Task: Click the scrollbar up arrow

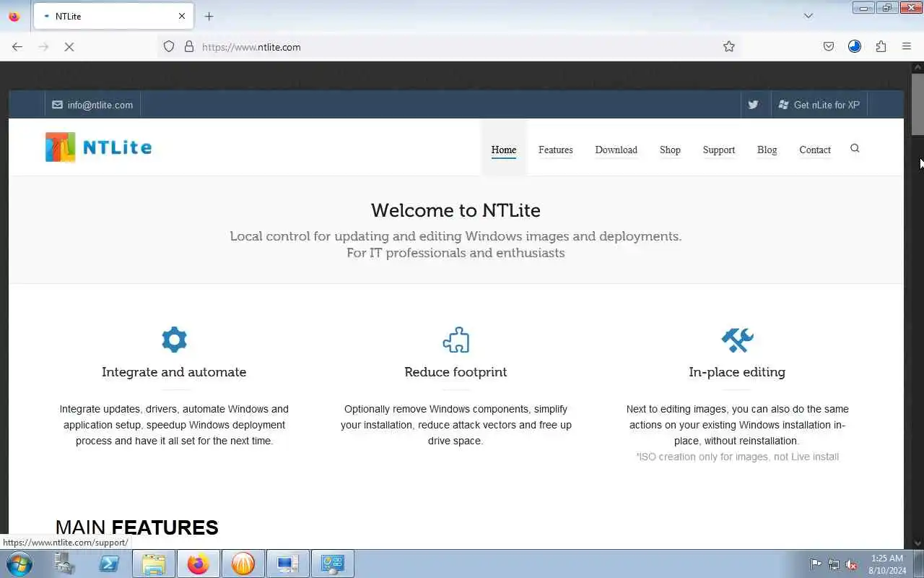Action: click(x=918, y=67)
